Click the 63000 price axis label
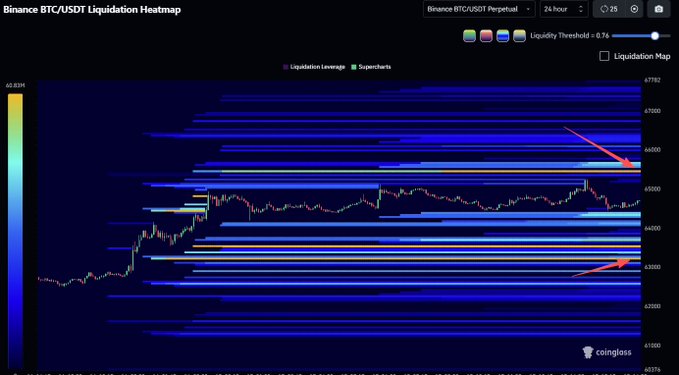679x375 pixels. [652, 267]
